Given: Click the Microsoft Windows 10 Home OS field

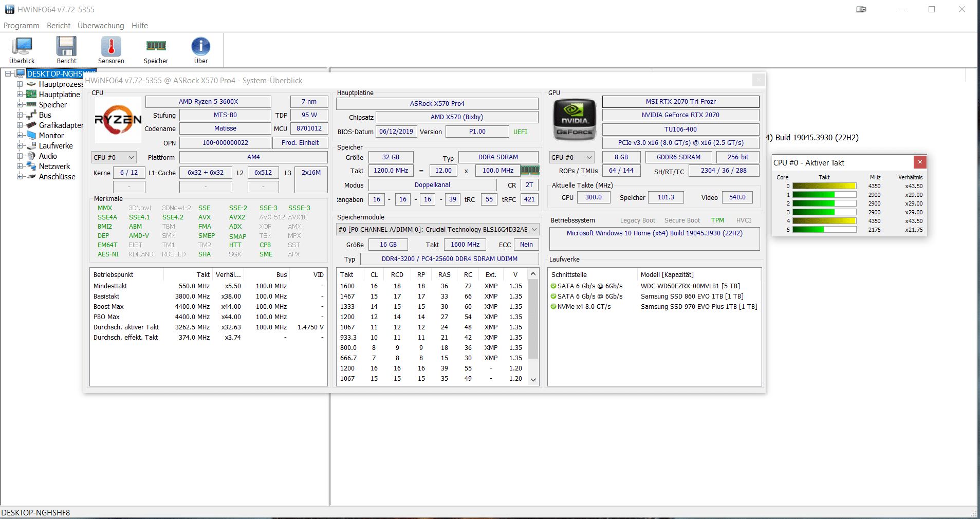Looking at the screenshot, I should [x=654, y=239].
